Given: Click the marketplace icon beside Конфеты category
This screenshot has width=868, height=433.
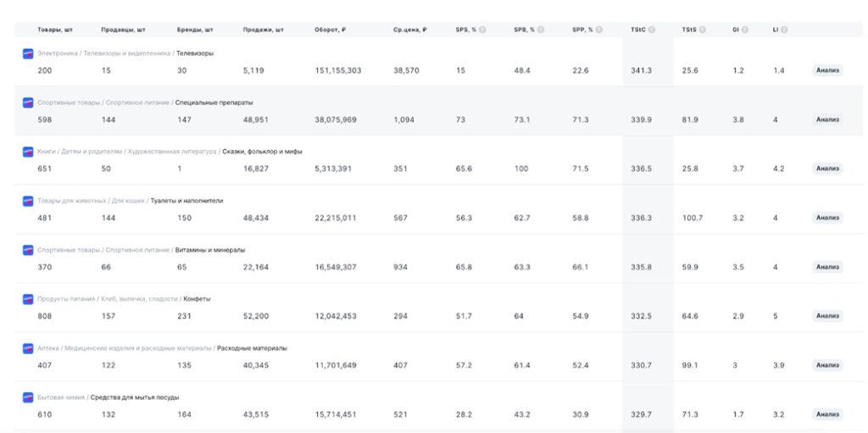Looking at the screenshot, I should [28, 299].
